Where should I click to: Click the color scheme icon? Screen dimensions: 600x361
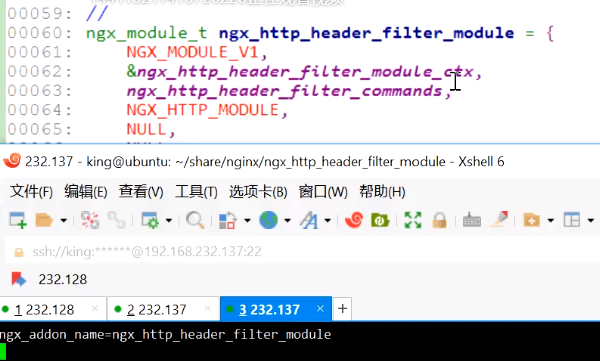227,221
